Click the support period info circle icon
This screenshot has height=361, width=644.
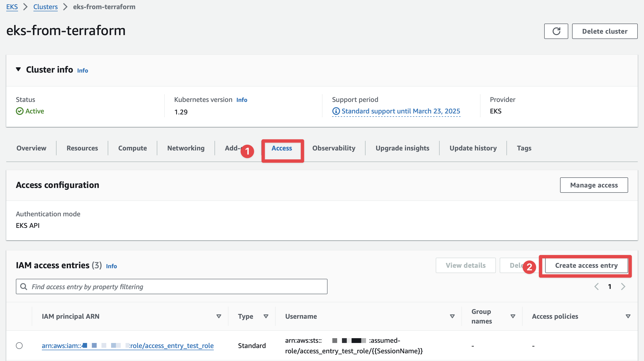(336, 111)
